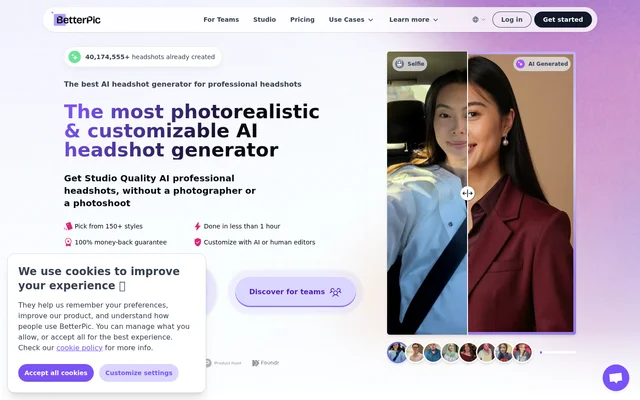Click the shield icon beside Customize
640x400 pixels.
click(198, 242)
